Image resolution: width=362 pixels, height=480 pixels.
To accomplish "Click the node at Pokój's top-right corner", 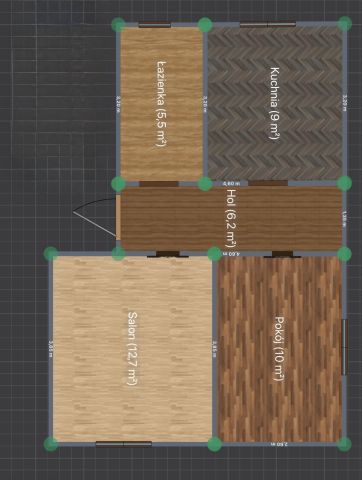I will tap(344, 254).
